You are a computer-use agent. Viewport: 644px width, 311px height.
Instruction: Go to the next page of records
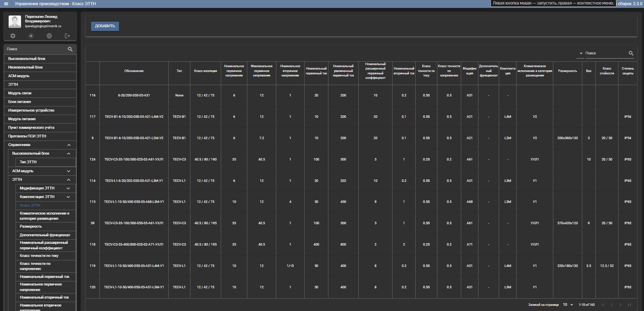(620, 305)
